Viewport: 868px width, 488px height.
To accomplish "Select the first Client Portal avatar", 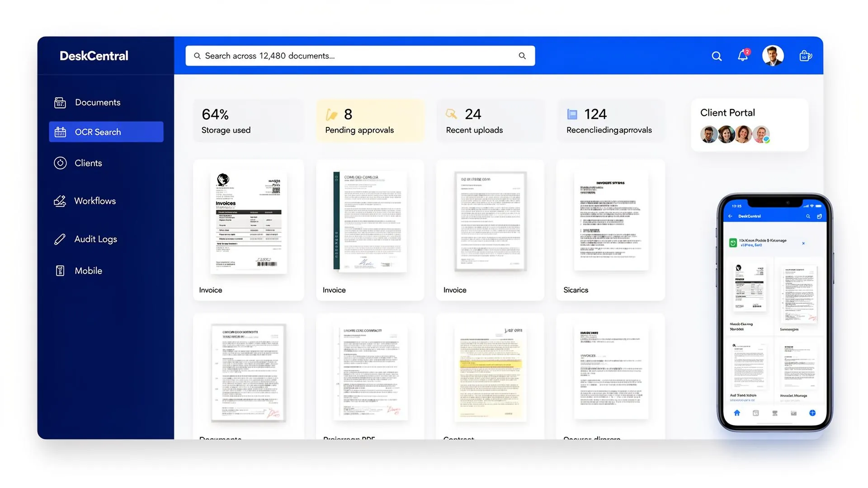I will (709, 135).
